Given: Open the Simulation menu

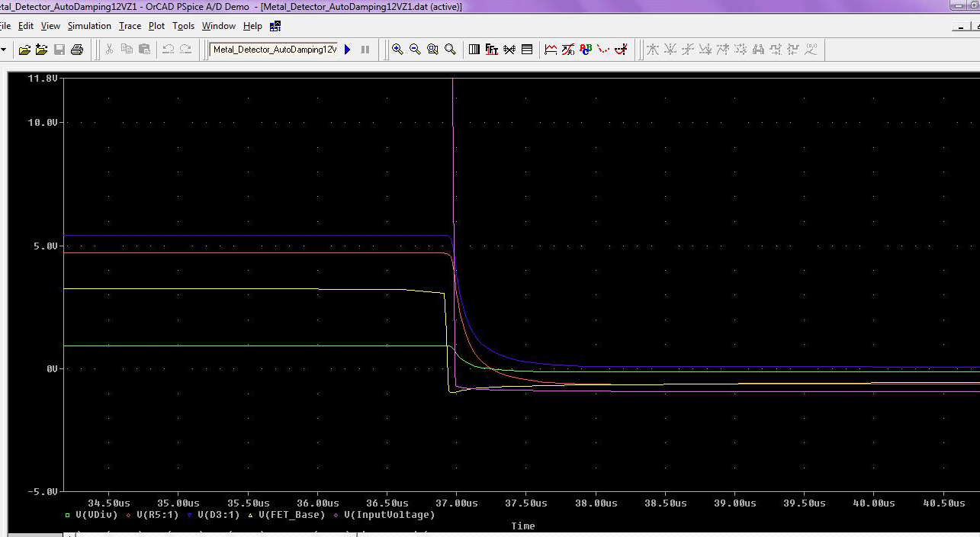Looking at the screenshot, I should (x=89, y=26).
